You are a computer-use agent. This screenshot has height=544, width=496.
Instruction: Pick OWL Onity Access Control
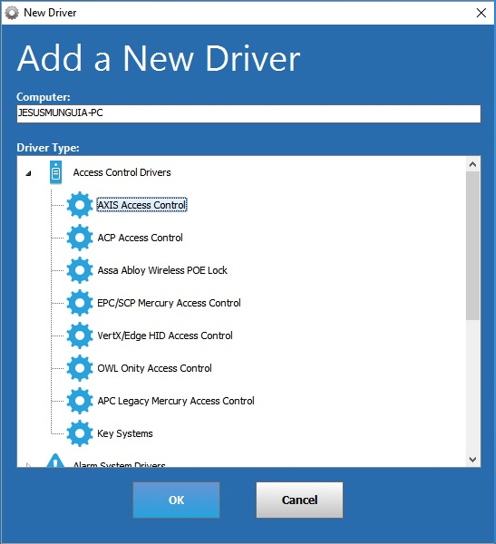[154, 368]
